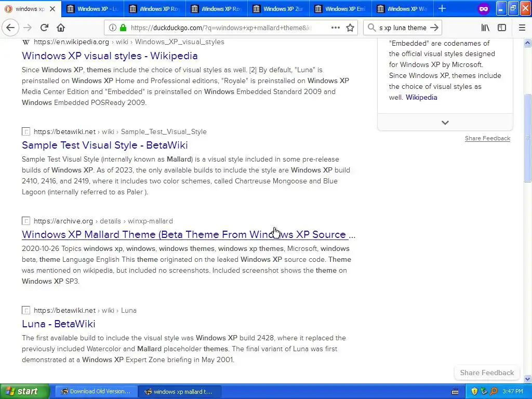Click the Wikipedia favicon beside result URL
532x399 pixels.
click(x=26, y=42)
